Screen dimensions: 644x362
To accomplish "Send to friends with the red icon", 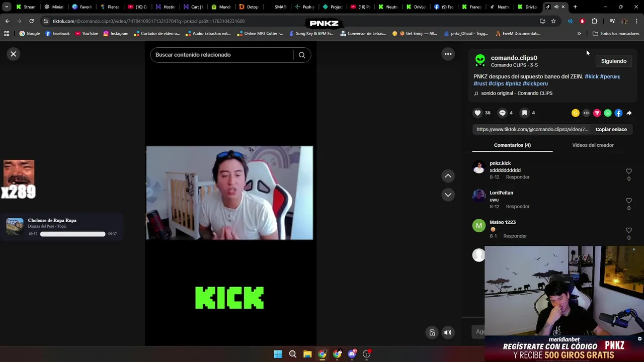I will pos(597,113).
